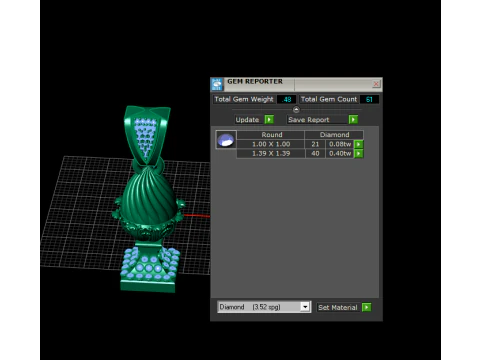Click the 0.40tw weight cell

pos(340,154)
